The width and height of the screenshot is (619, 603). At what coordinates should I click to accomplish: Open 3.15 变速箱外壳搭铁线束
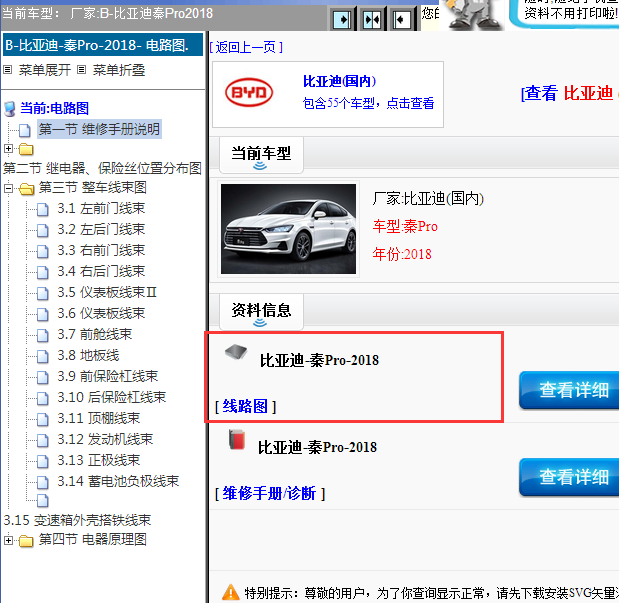77,520
